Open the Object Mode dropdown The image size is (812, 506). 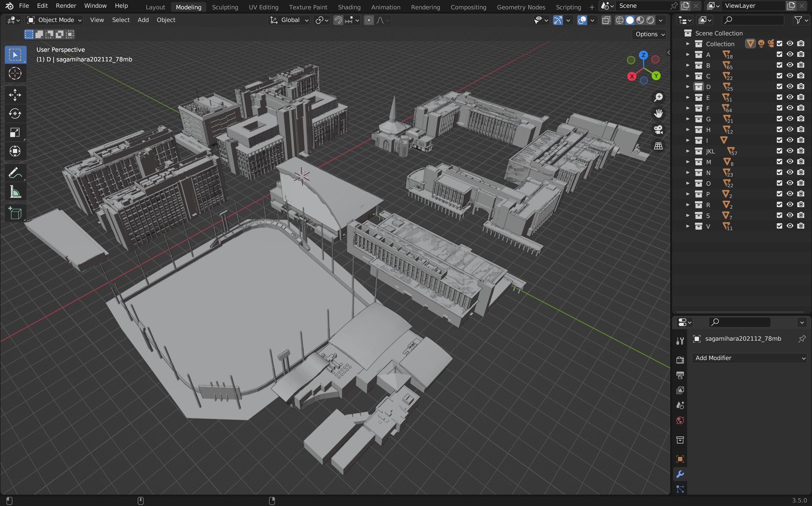pos(55,20)
